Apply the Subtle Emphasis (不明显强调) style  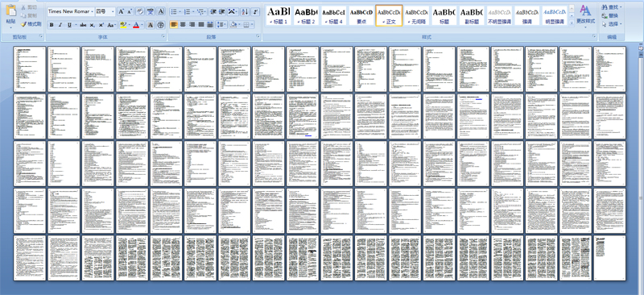[498, 15]
